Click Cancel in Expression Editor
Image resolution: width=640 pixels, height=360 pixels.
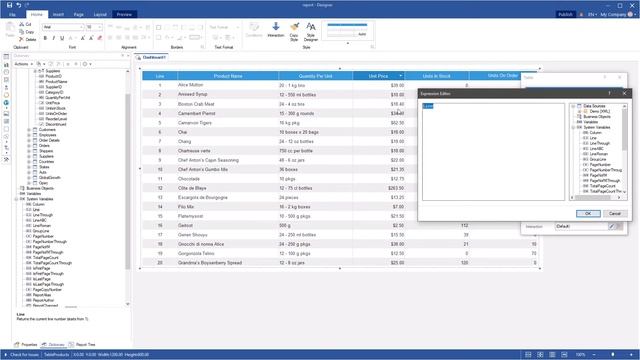tap(615, 213)
